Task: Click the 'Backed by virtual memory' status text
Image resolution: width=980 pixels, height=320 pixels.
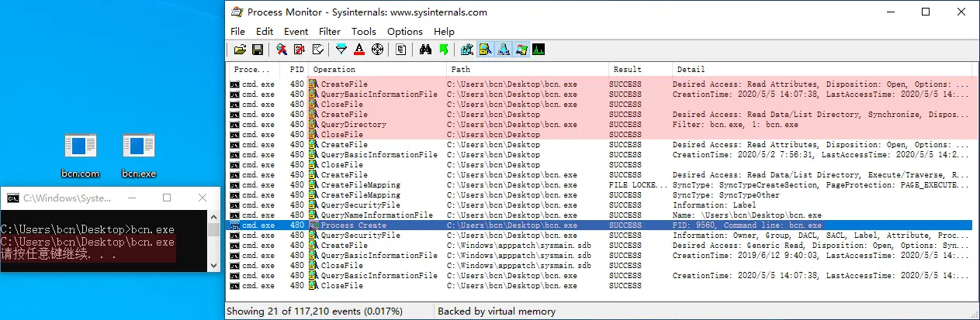Action: [x=497, y=311]
